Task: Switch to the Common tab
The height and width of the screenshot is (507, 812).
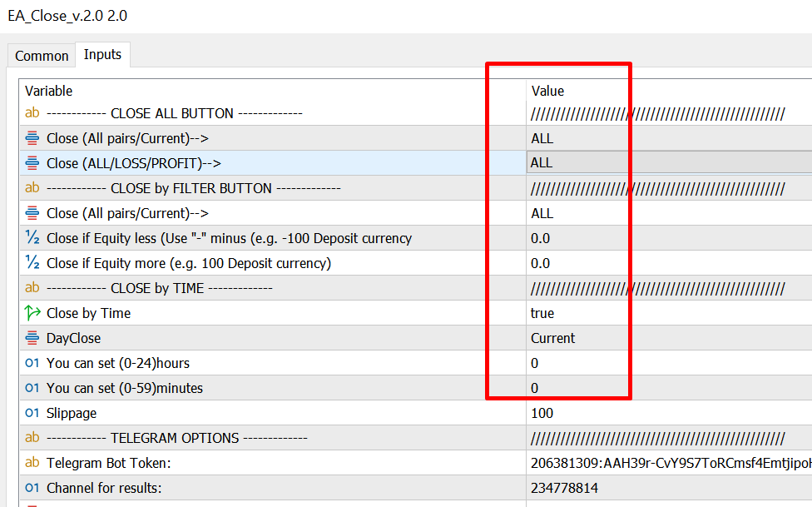Action: point(42,56)
